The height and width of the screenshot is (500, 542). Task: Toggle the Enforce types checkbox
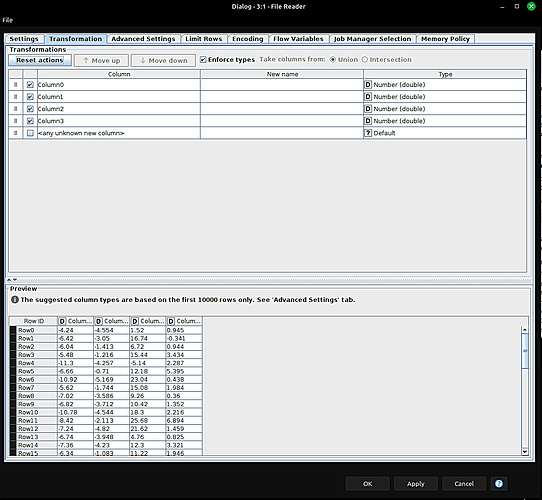coord(203,59)
